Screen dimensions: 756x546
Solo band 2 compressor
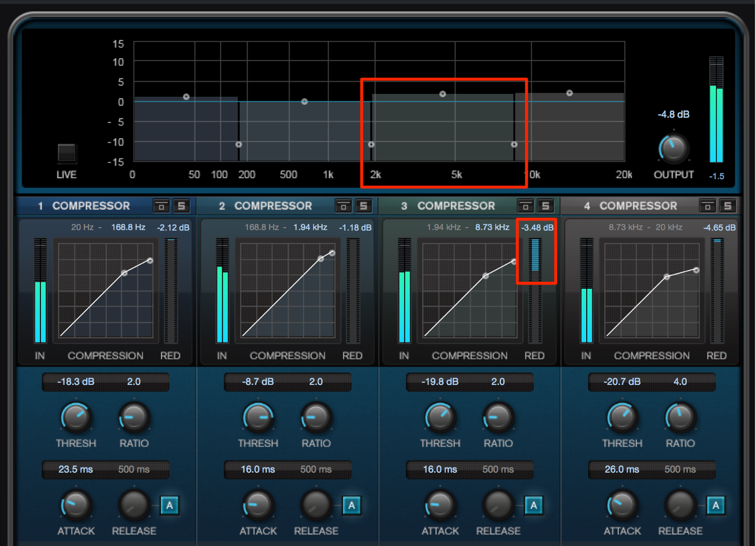(x=363, y=206)
